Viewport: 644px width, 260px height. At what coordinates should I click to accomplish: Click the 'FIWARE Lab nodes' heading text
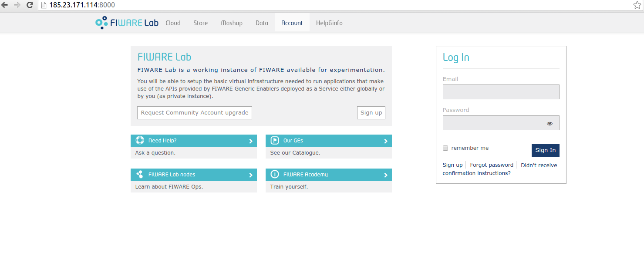click(172, 175)
